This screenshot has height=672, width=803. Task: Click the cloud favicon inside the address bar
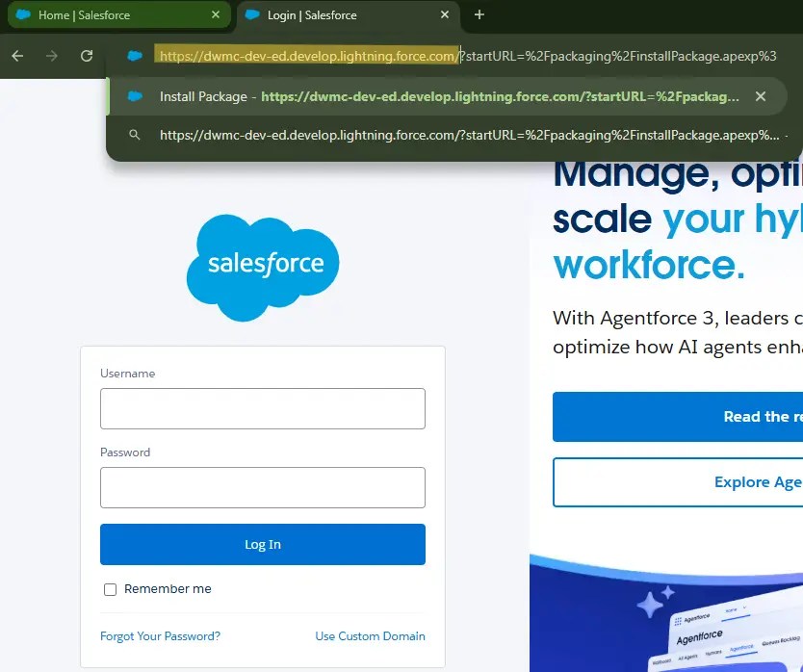click(134, 56)
